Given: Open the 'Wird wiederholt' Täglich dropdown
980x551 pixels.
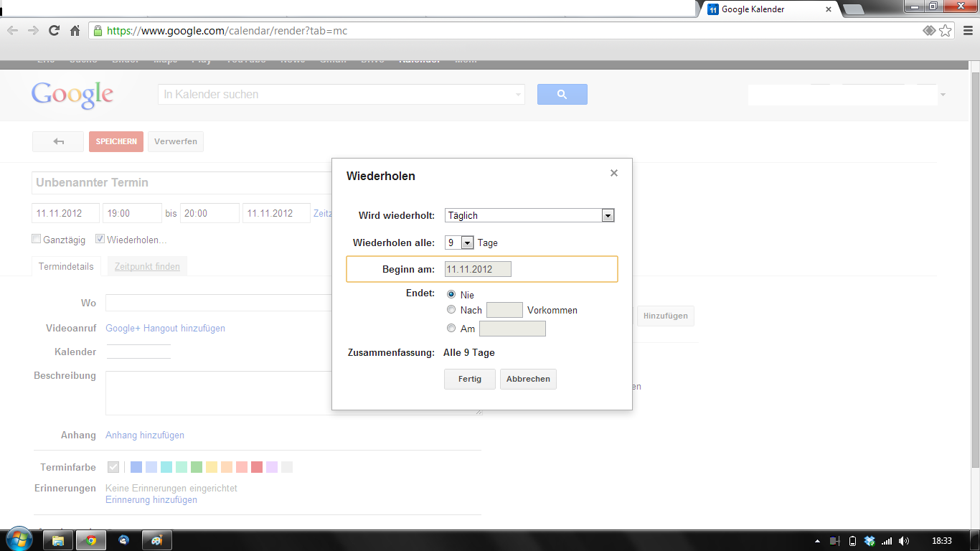Looking at the screenshot, I should coord(529,215).
